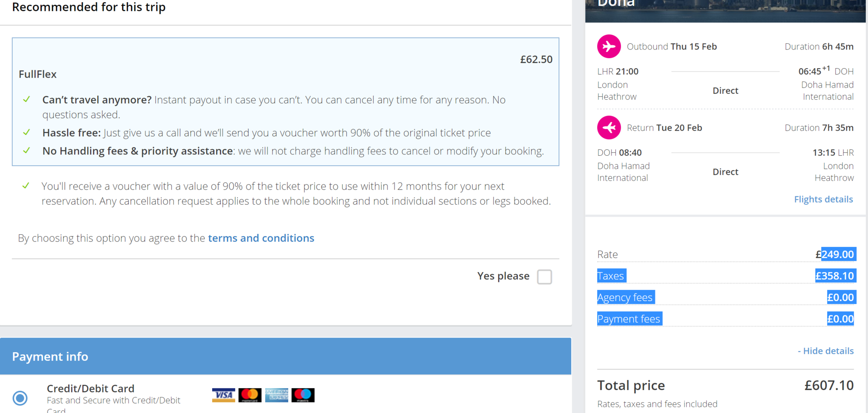Select the Credit/Debit Card radio button

(x=20, y=398)
